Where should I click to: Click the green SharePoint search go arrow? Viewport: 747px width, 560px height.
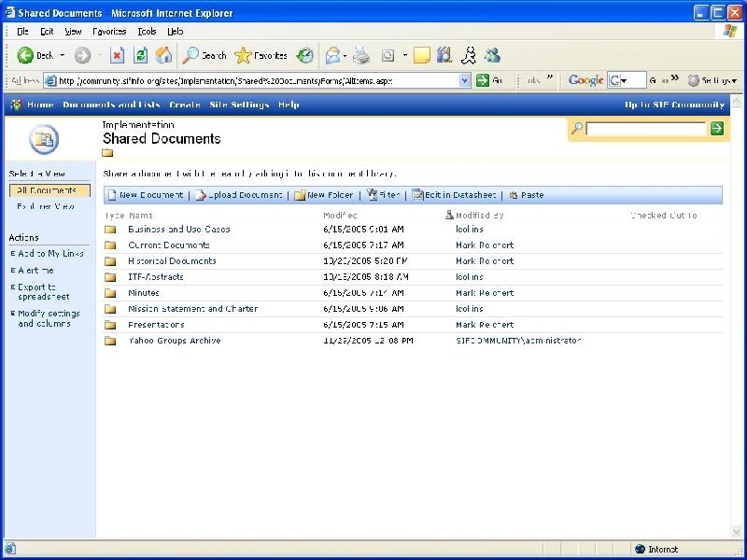[x=716, y=128]
